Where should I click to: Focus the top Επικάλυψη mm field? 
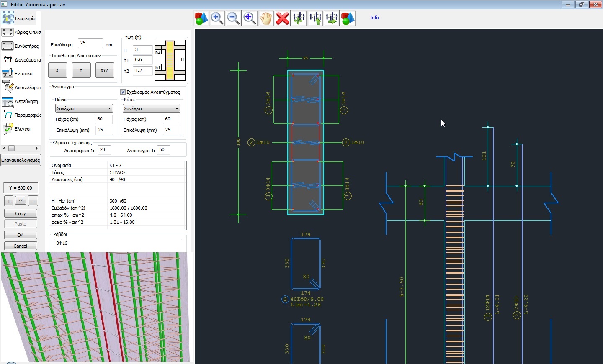90,44
